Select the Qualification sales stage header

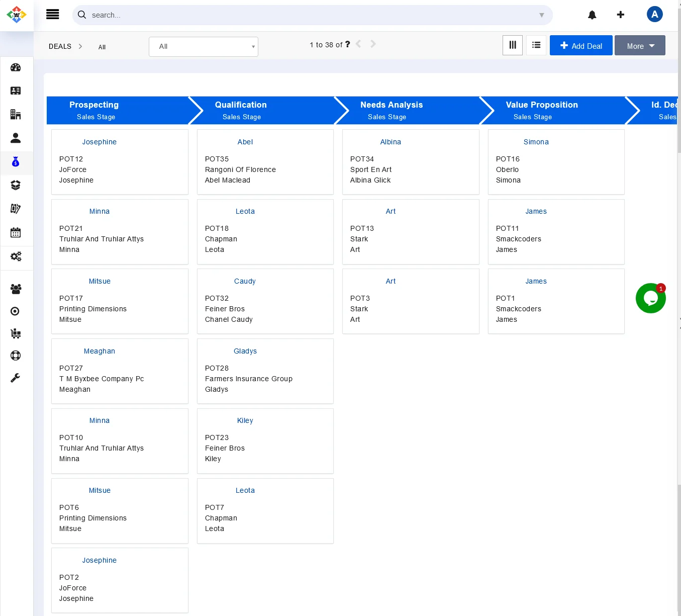click(x=241, y=110)
